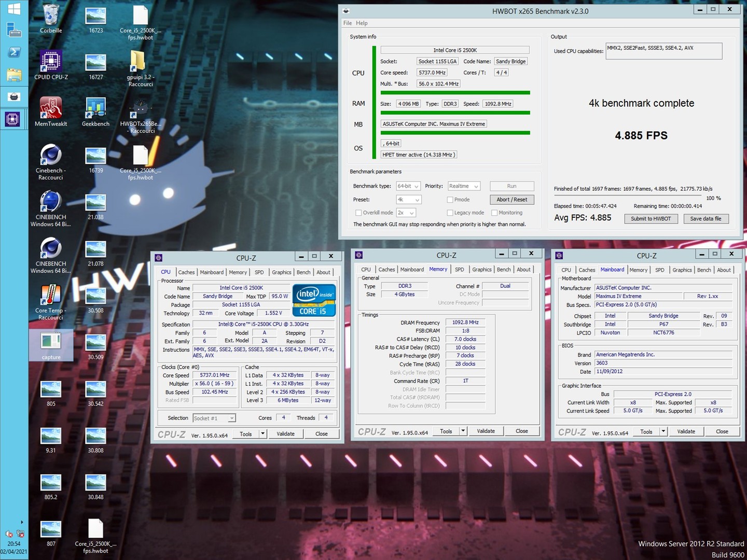Image resolution: width=747 pixels, height=560 pixels.
Task: Click Validate in the middle CPU-Z window
Action: click(x=486, y=431)
